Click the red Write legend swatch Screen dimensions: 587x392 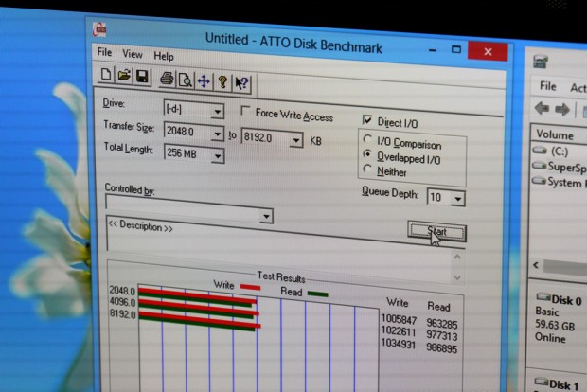[x=251, y=287]
